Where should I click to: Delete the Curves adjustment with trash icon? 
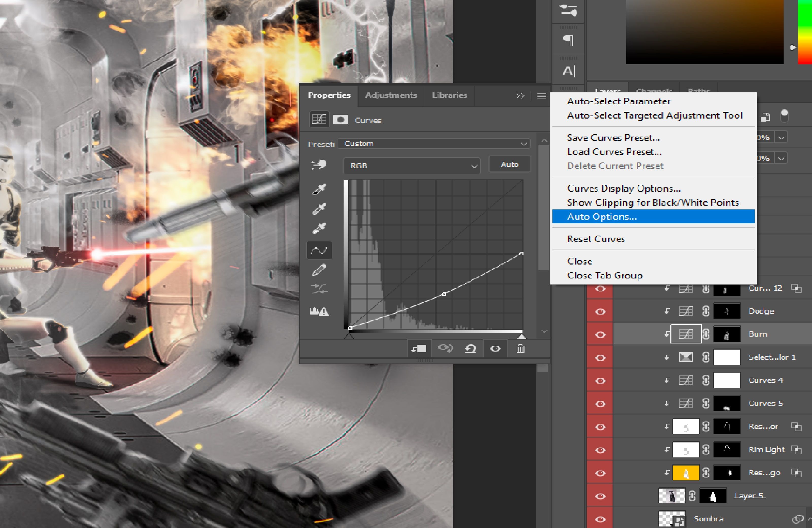(x=520, y=349)
